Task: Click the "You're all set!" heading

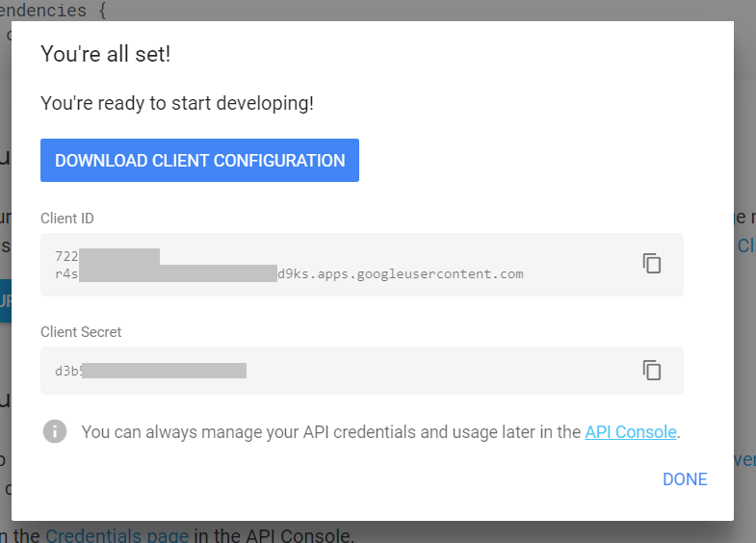Action: point(105,54)
